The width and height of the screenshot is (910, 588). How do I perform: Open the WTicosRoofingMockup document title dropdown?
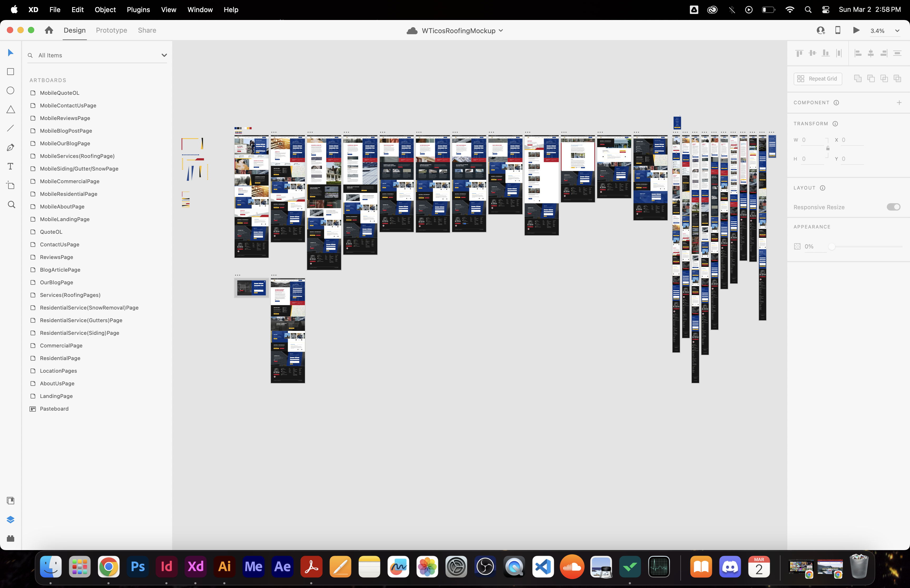[501, 31]
